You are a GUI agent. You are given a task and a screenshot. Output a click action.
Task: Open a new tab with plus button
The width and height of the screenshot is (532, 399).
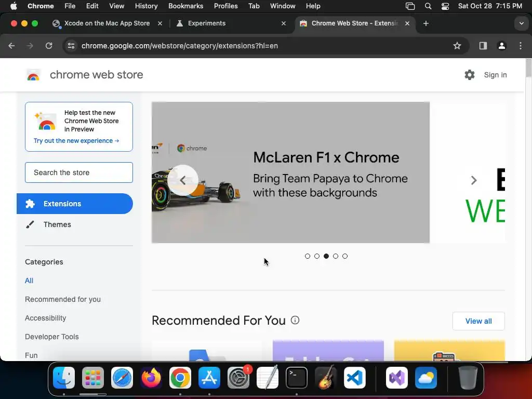pyautogui.click(x=426, y=23)
